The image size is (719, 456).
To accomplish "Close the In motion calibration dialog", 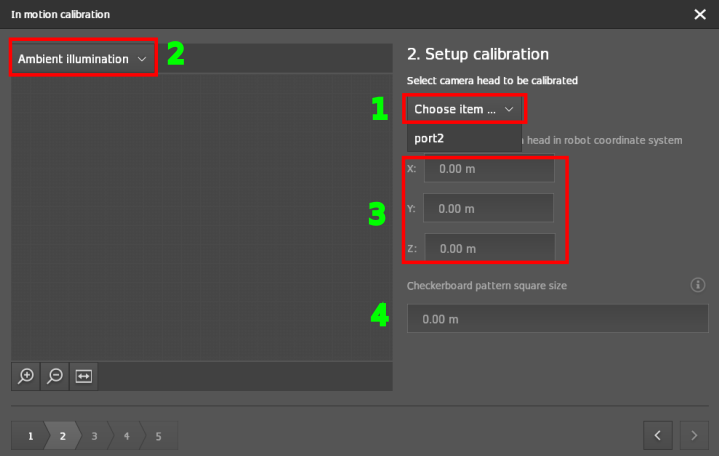I will tap(699, 15).
